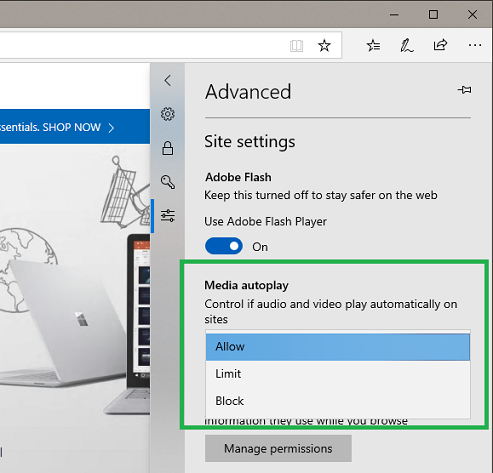
Task: Go back with the left chevron
Action: 168,80
